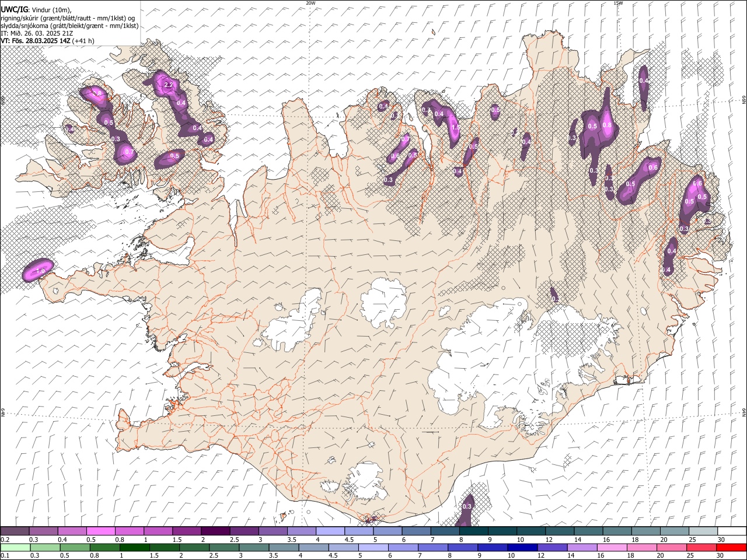747x560 pixels.
Task: Click the bright red swatch after 30 in lower legend
Action: point(731,547)
